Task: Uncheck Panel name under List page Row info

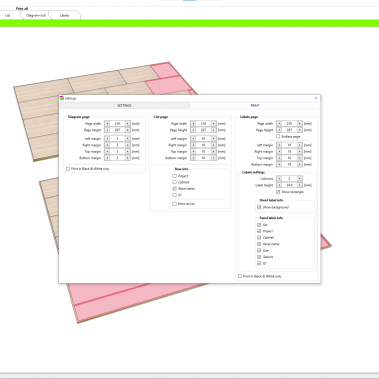Action: [x=174, y=189]
